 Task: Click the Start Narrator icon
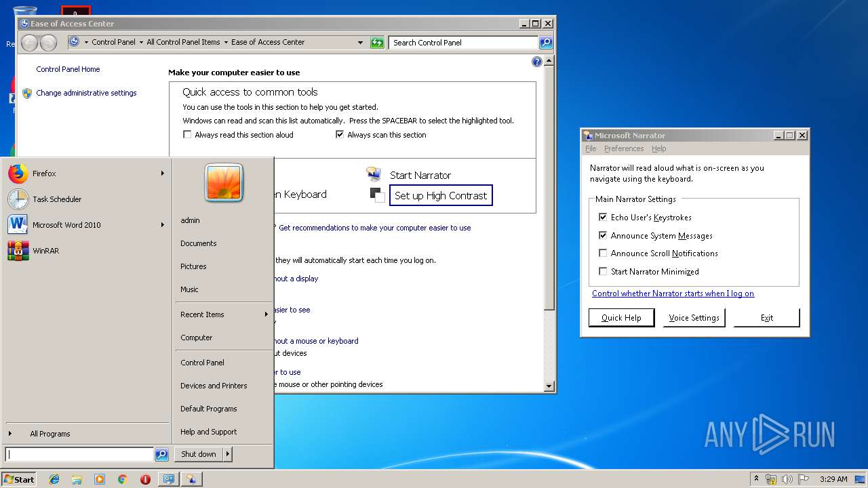(x=374, y=174)
